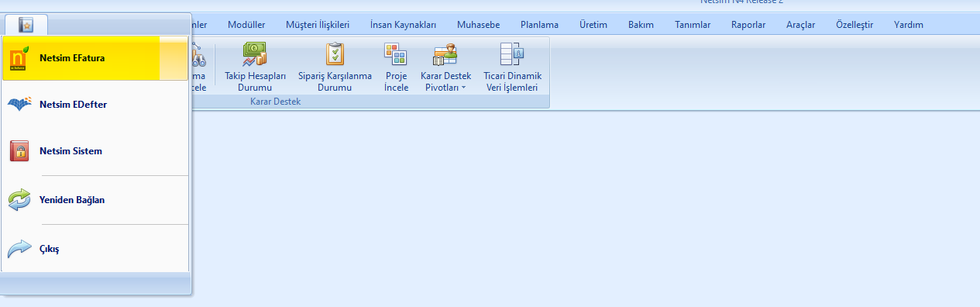Click the Ticari Dinamik Veri İşlemleri icon
Image resolution: width=980 pixels, height=307 pixels.
[x=512, y=53]
